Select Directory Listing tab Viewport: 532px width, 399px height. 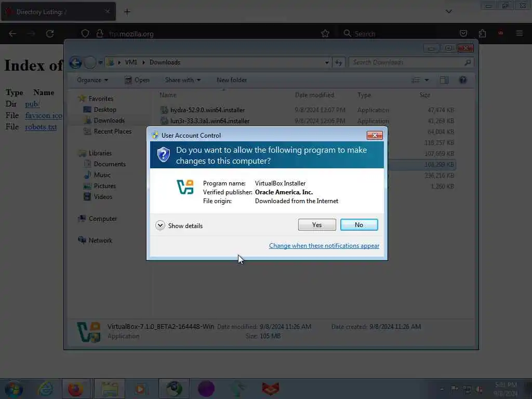click(x=58, y=12)
